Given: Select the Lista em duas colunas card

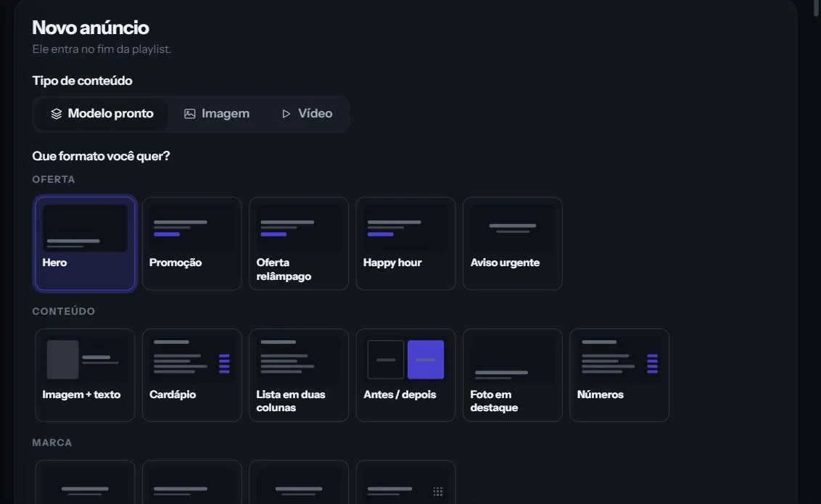Looking at the screenshot, I should (x=299, y=375).
